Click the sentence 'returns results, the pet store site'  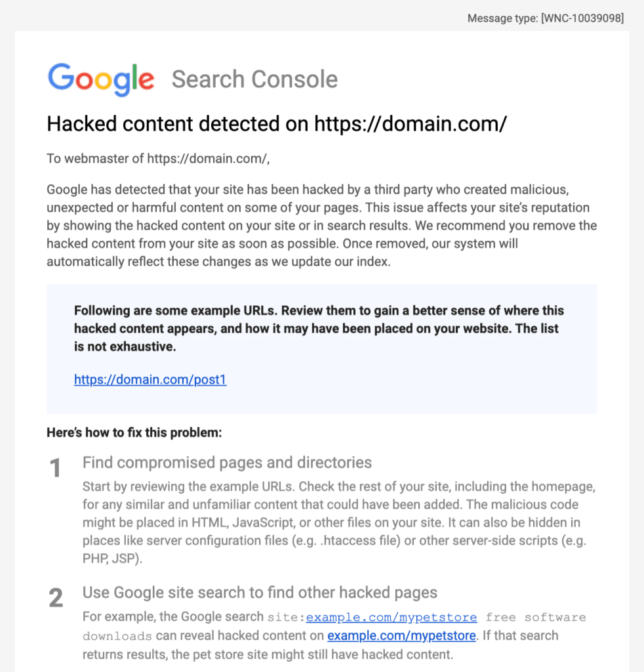click(x=268, y=654)
